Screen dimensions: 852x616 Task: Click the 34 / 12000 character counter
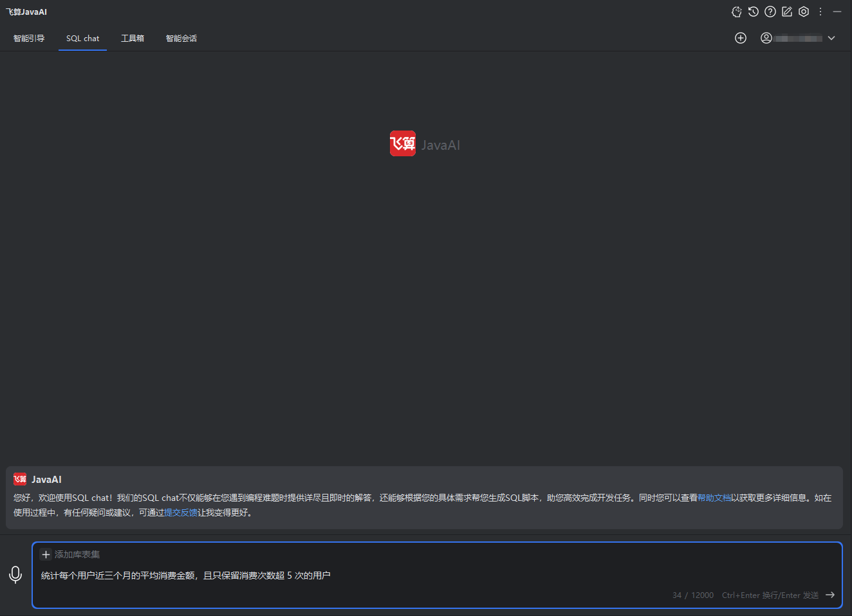pos(693,595)
